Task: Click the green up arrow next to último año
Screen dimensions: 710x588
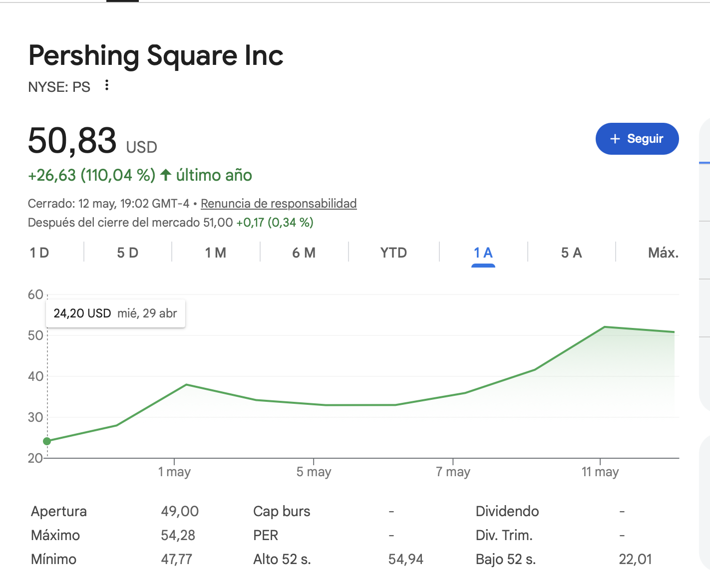Action: 166,175
